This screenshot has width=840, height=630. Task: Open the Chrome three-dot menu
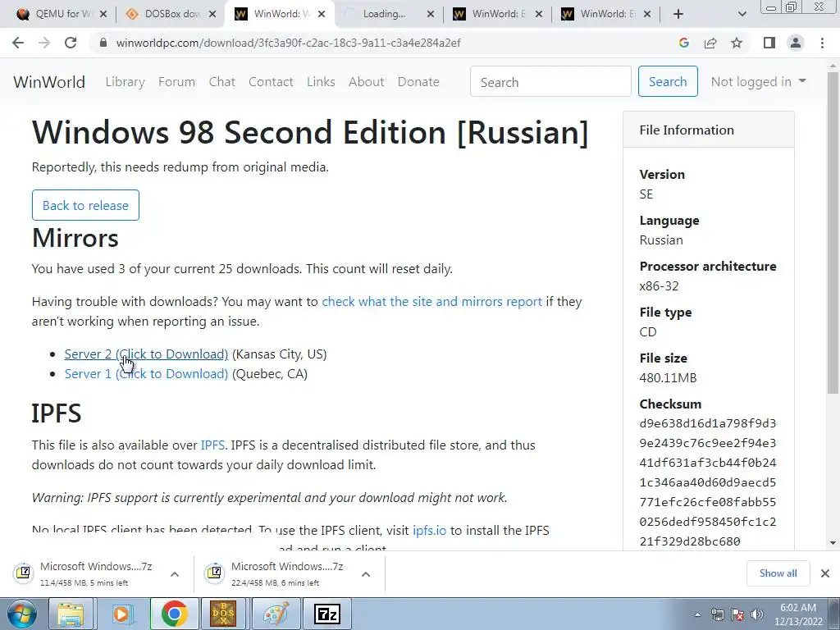click(822, 43)
